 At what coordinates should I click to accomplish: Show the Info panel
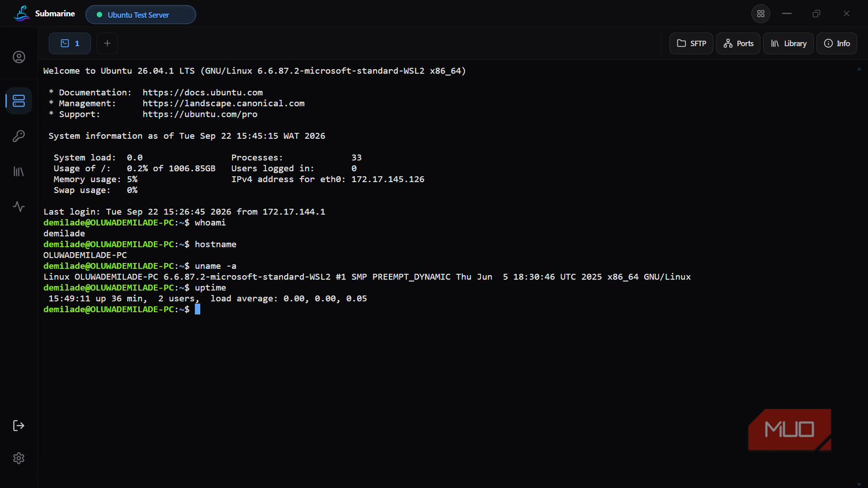837,43
